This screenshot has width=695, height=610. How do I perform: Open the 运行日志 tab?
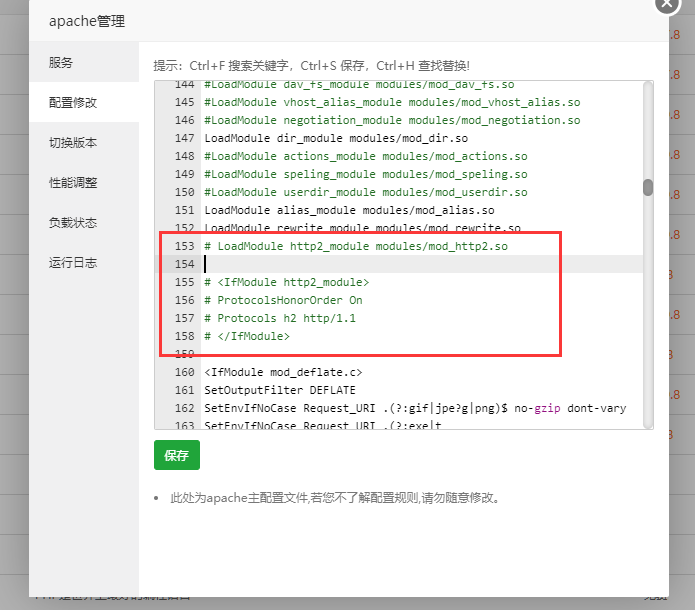point(84,262)
